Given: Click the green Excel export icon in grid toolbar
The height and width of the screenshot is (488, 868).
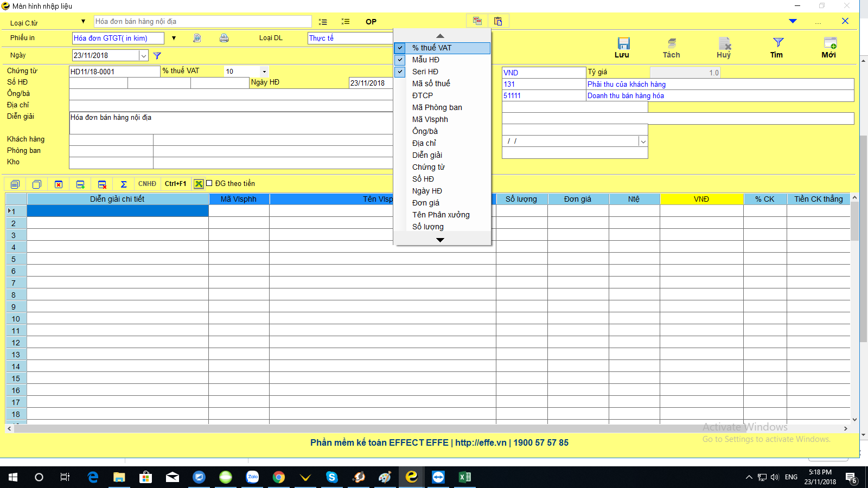Looking at the screenshot, I should tap(199, 184).
